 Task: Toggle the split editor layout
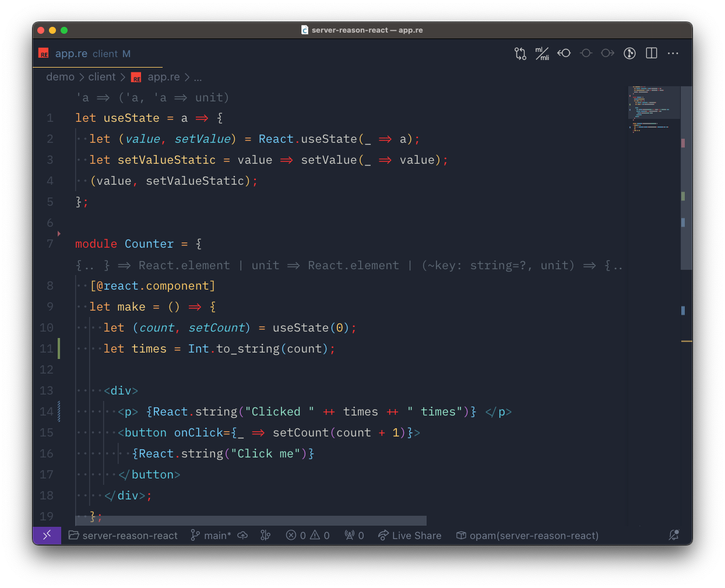coord(652,54)
